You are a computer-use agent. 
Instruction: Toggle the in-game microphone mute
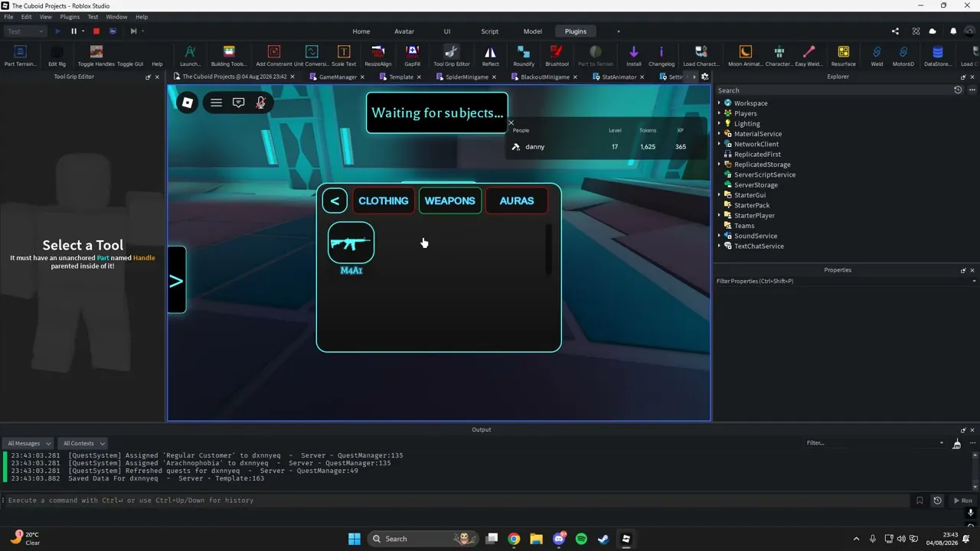(x=260, y=103)
